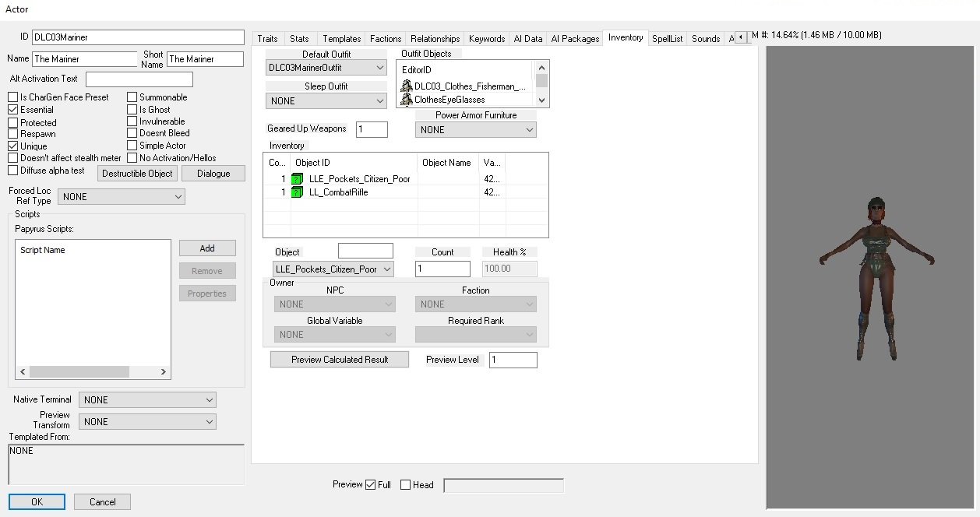Open the Default Outfit dropdown
Screen dimensions: 980x517
click(x=326, y=69)
